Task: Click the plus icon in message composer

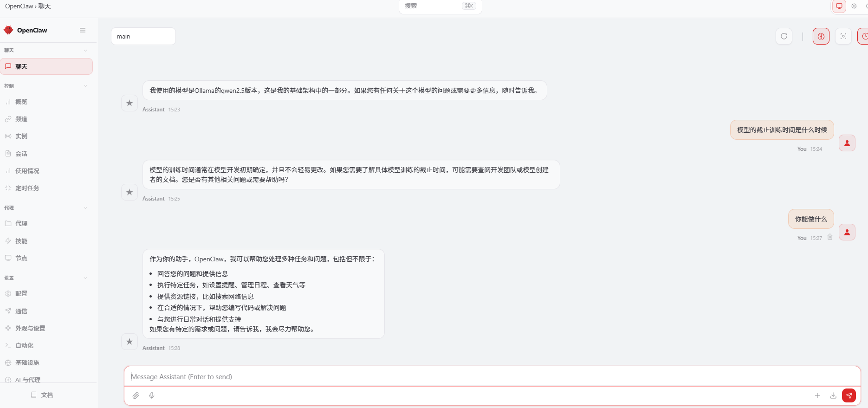Action: (817, 395)
